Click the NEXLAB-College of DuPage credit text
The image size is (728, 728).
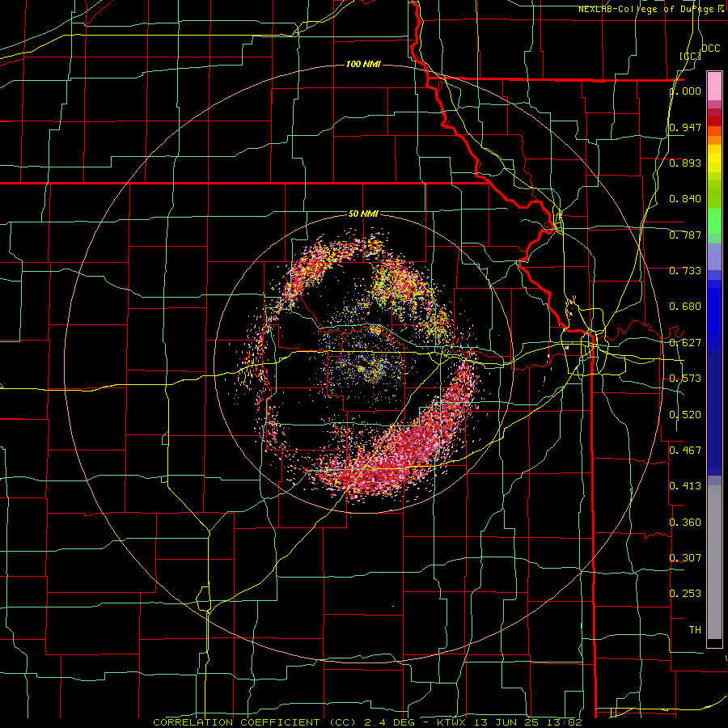pyautogui.click(x=647, y=9)
